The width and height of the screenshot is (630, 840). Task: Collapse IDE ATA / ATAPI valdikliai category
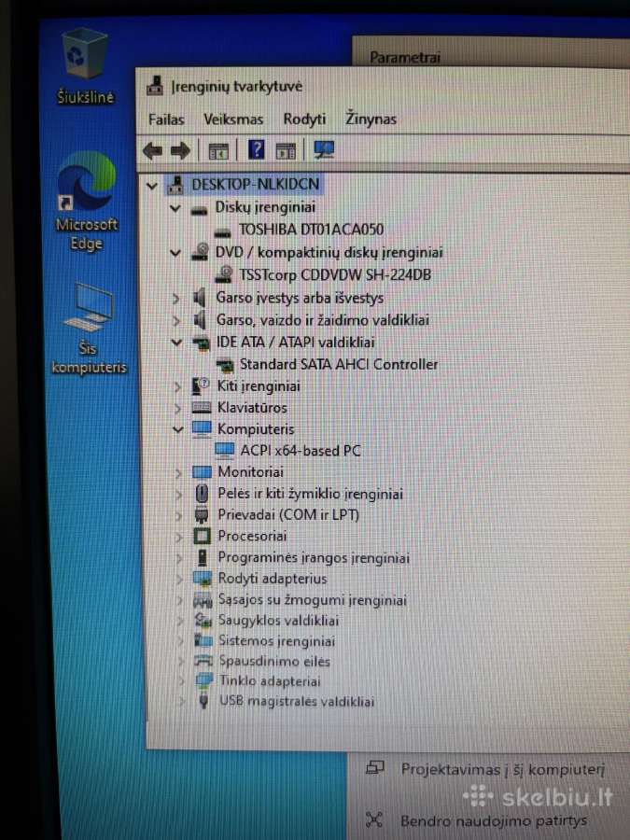(x=176, y=343)
